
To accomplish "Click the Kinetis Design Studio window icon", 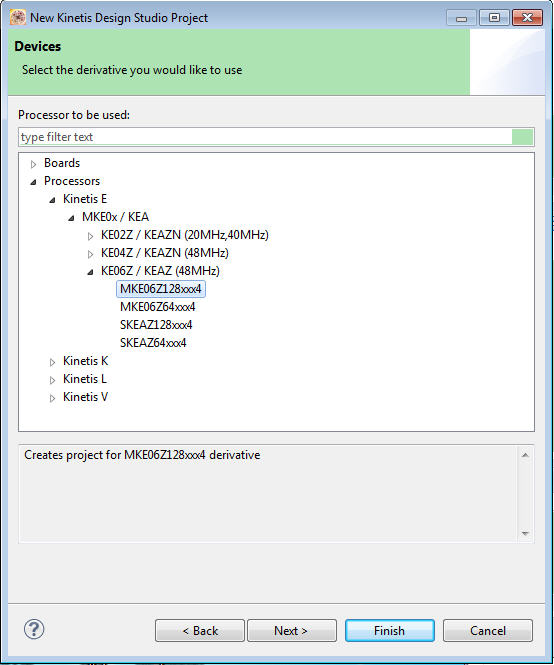I will coord(18,17).
